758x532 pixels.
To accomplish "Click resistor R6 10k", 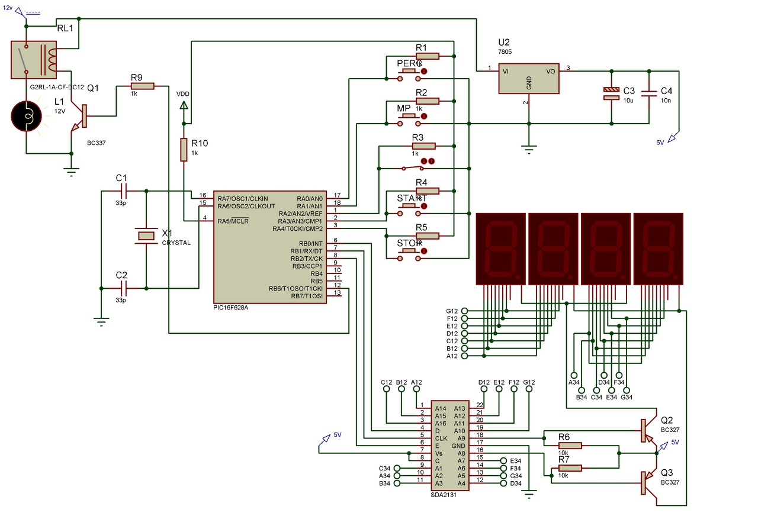I will pyautogui.click(x=570, y=445).
